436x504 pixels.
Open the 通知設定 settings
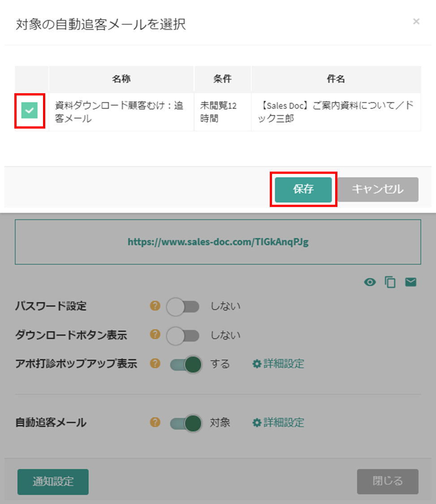(52, 482)
